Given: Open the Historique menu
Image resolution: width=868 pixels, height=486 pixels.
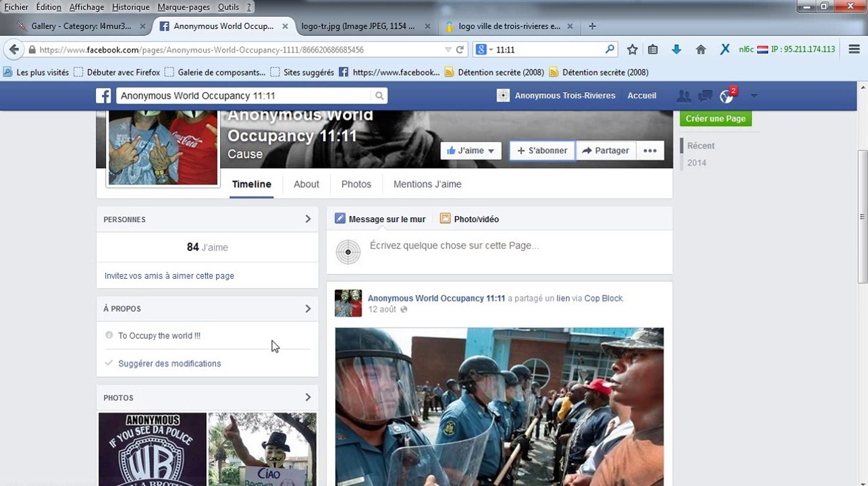Looking at the screenshot, I should (x=131, y=7).
